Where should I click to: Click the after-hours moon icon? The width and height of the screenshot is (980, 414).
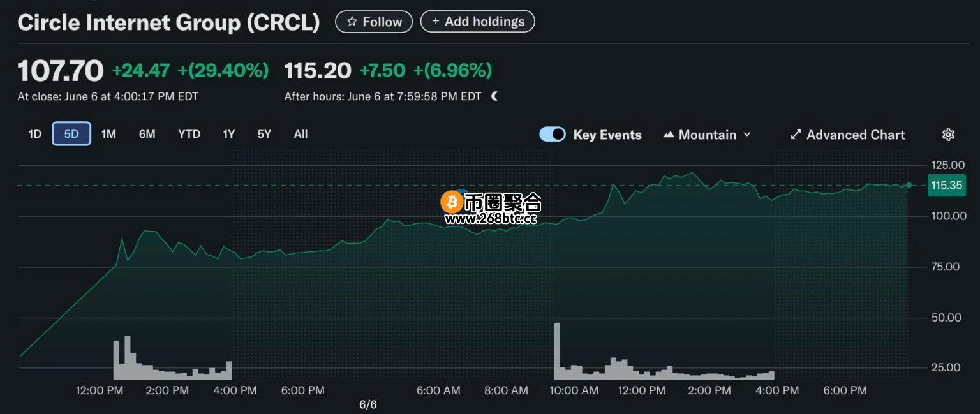click(495, 96)
